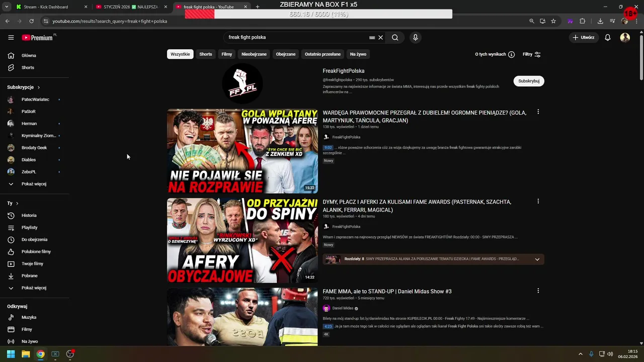Play the NIE POJAWIŁ SIĘ NA ROZPRAWIE thumbnail

point(243,151)
